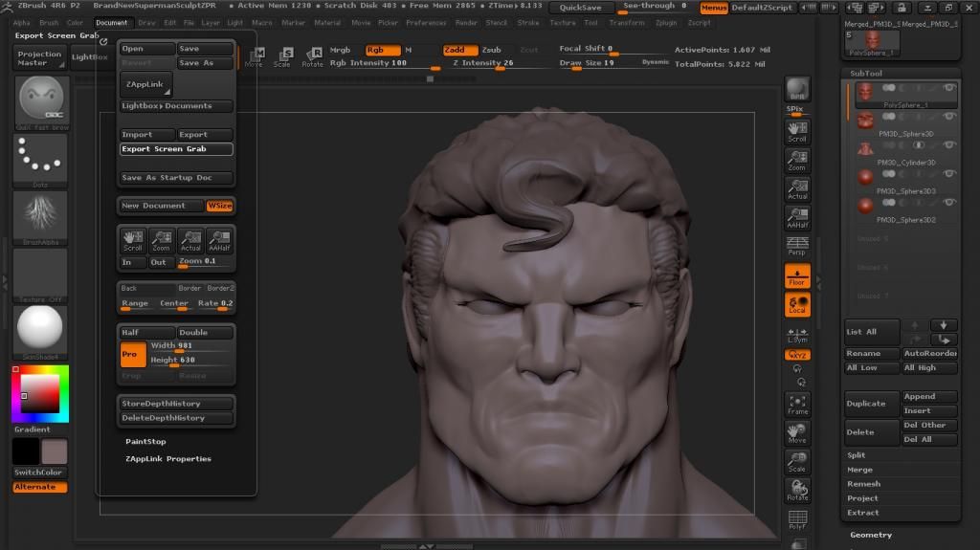This screenshot has width=980, height=550.
Task: Select the Rotate mode icon in the top shelf
Action: (312, 56)
